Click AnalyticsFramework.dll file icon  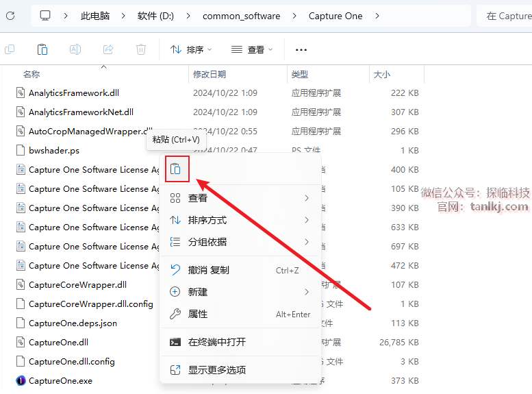tap(21, 93)
